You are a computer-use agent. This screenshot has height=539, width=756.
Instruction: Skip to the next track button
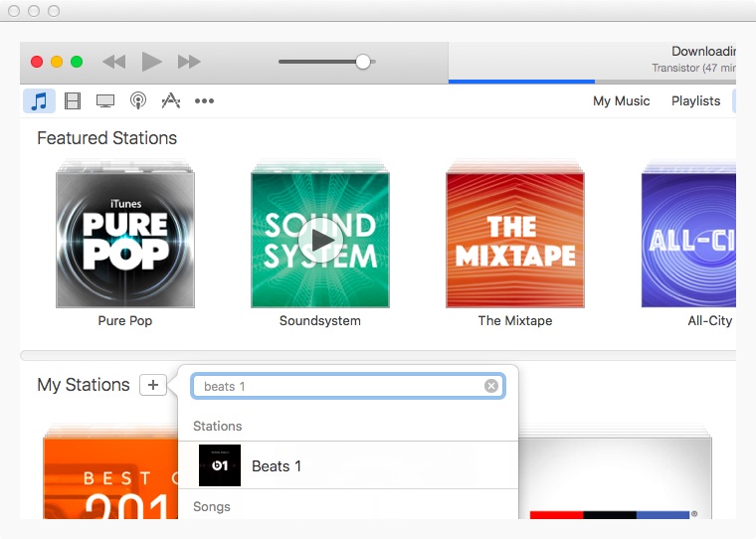[189, 62]
